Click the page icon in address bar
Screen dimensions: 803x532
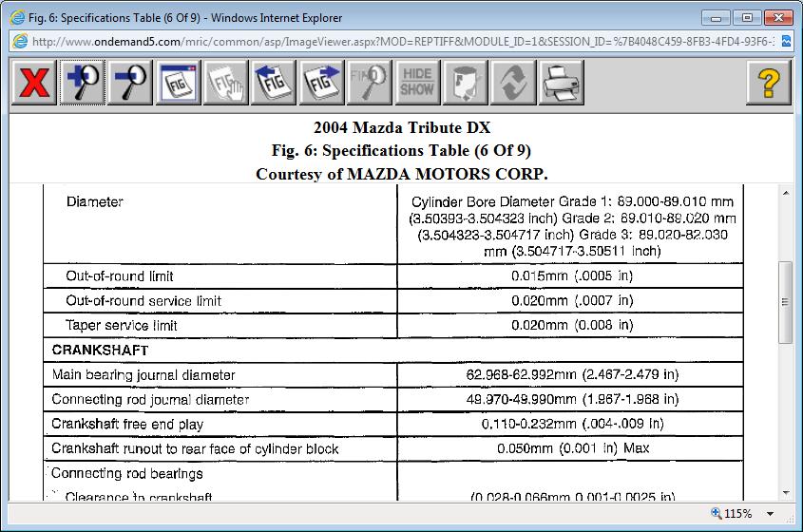click(21, 42)
